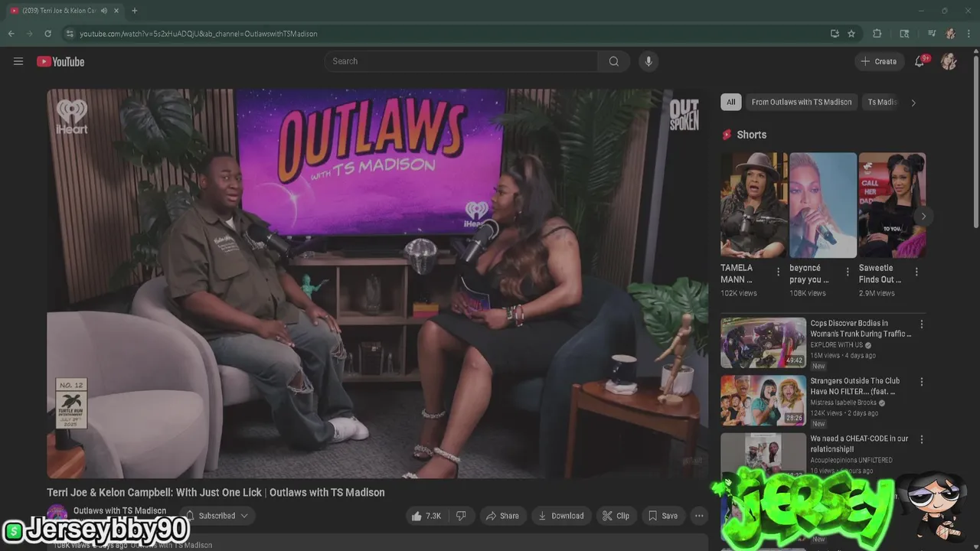This screenshot has height=551, width=980.
Task: Go forward in browser history
Action: coord(29,34)
